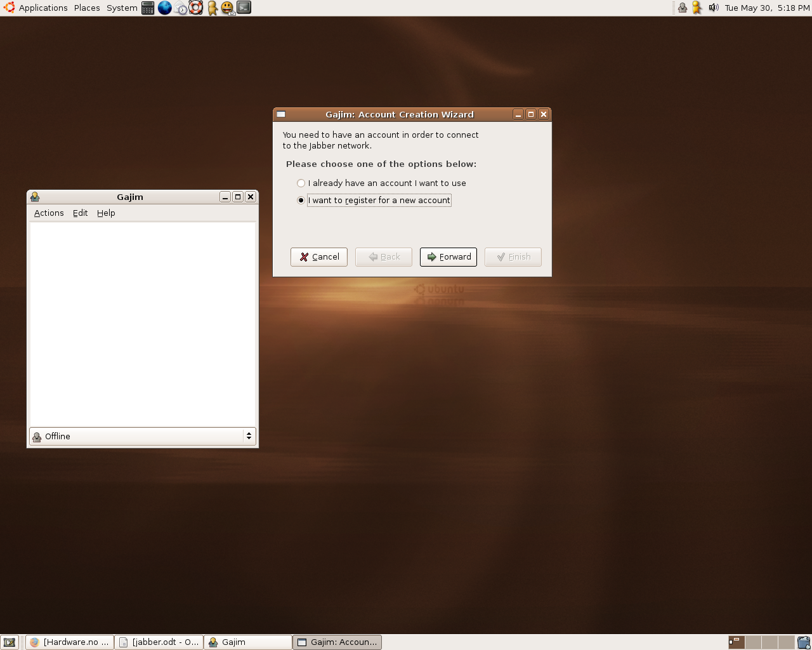Click the Forward button in the wizard
Screen dimensions: 812x650
[x=449, y=257]
